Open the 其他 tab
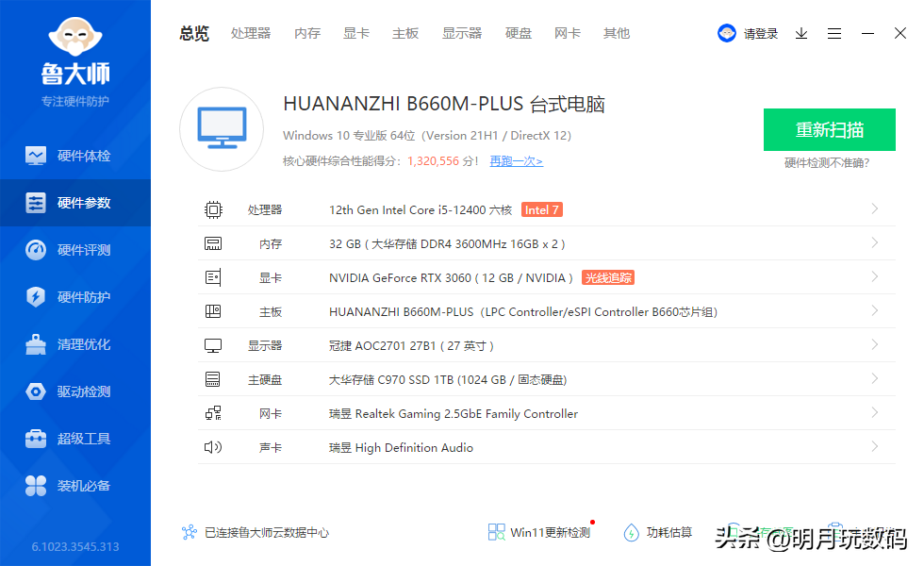Screen dimensions: 924x566 point(617,34)
